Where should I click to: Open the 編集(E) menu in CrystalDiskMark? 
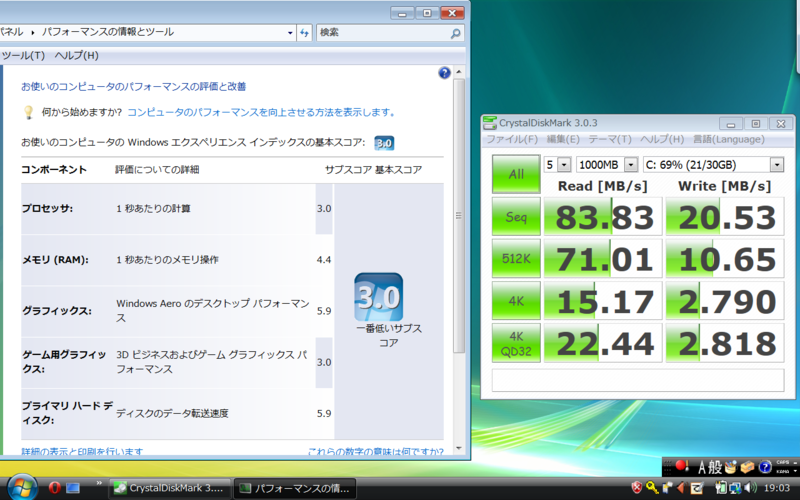point(563,139)
